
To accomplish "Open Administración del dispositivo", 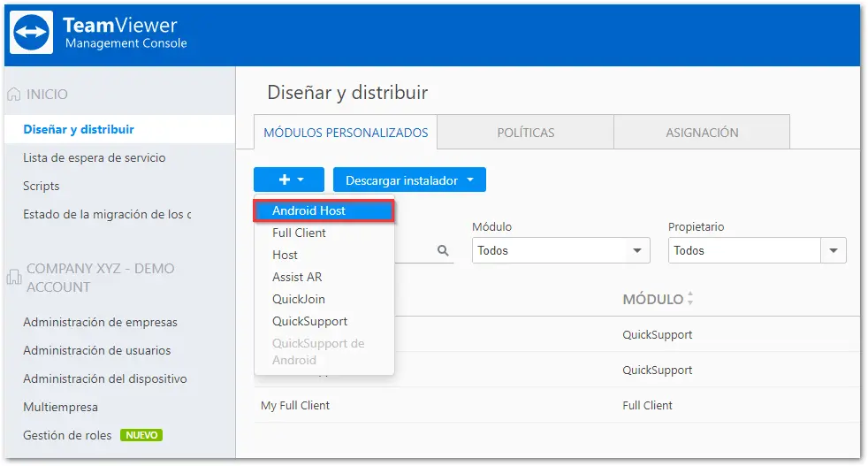I will pyautogui.click(x=105, y=378).
